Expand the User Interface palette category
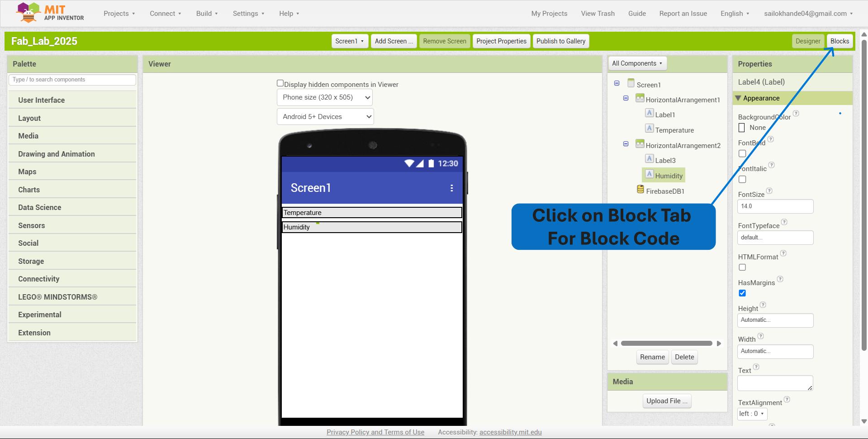 pyautogui.click(x=72, y=100)
